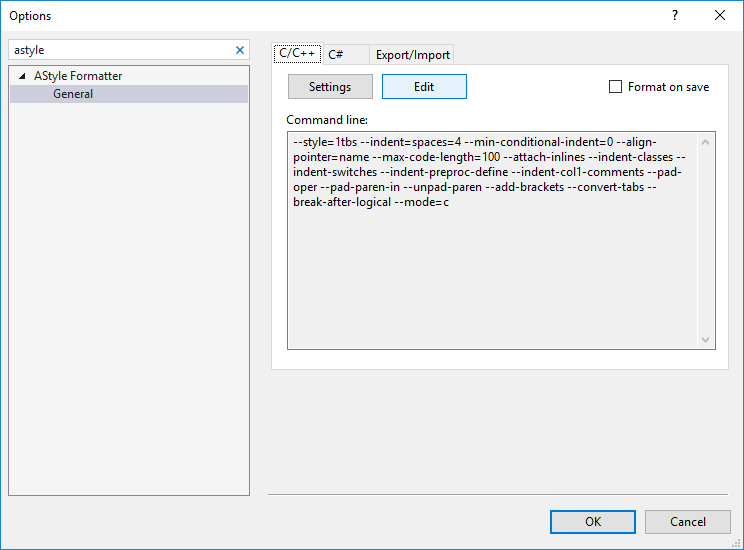Viewport: 744px width, 550px height.
Task: Switch to the C# tab
Action: click(336, 55)
